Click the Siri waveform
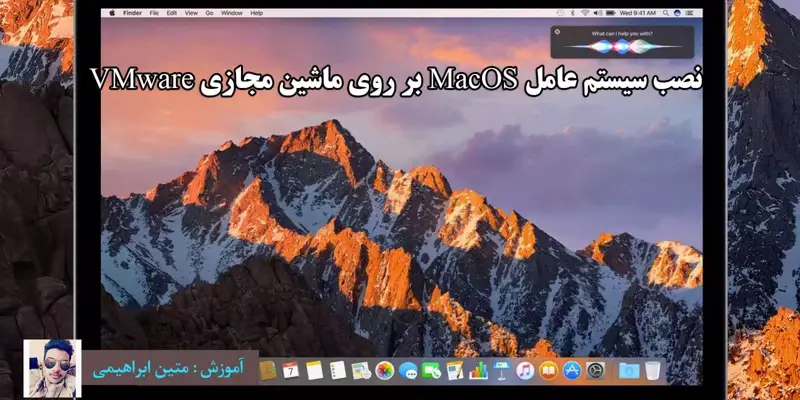800x400 pixels. click(622, 46)
